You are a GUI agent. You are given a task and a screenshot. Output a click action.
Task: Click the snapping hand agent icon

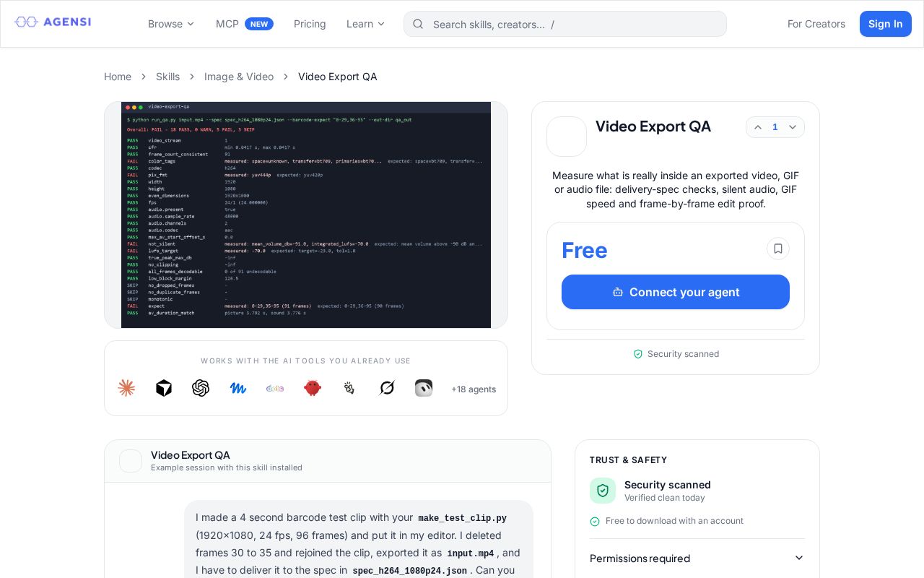coord(349,388)
